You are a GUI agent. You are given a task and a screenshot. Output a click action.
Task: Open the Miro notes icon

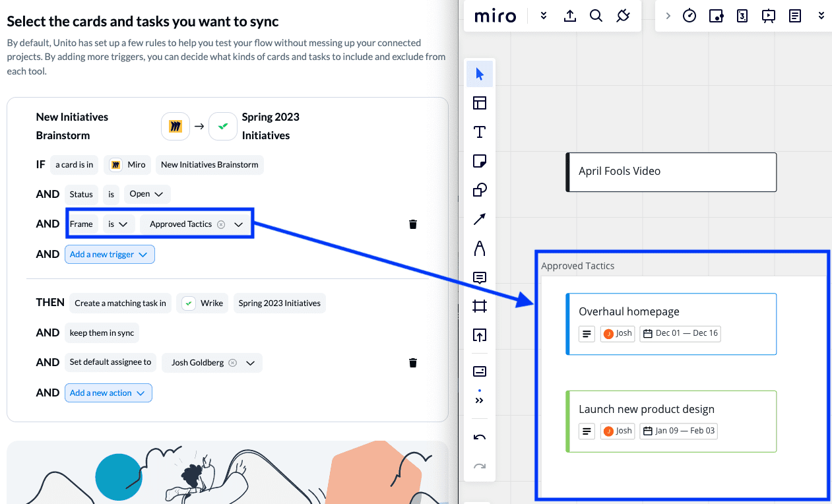coord(795,16)
